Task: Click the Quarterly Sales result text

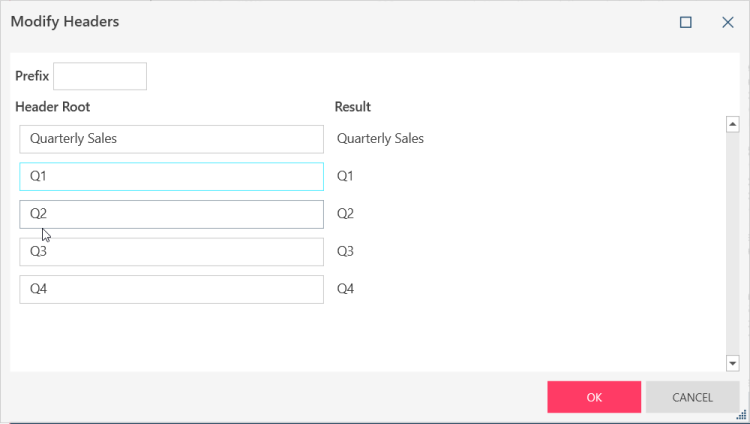Action: [x=380, y=139]
